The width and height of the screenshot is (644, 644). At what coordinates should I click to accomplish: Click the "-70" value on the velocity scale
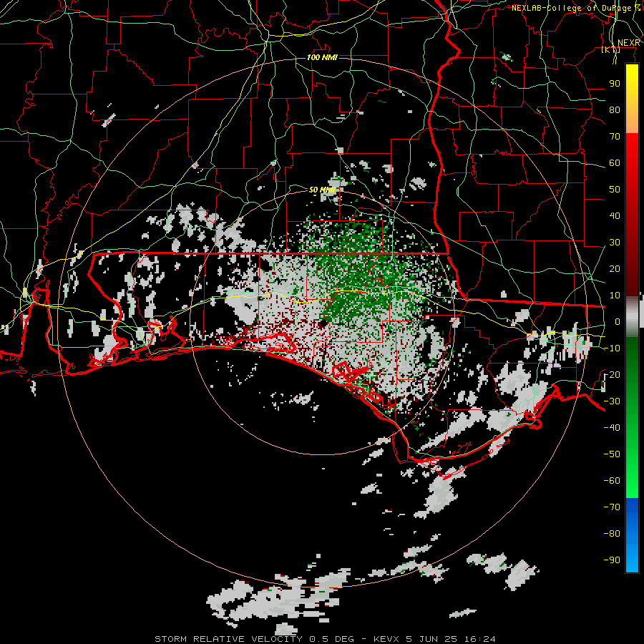(612, 507)
